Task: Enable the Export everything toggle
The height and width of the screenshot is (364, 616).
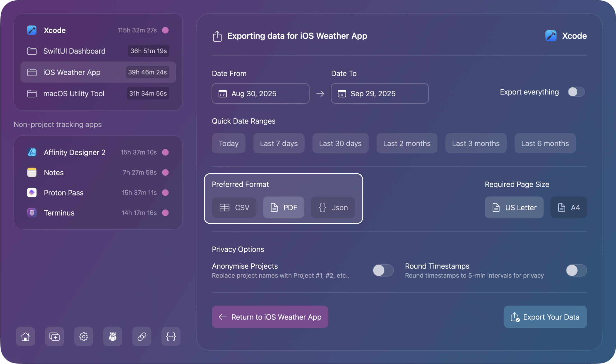Action: tap(576, 92)
